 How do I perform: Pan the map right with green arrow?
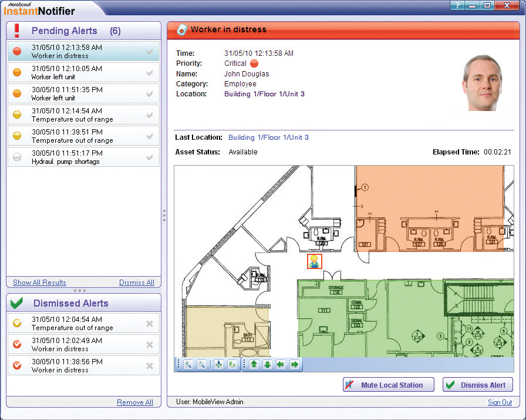pyautogui.click(x=294, y=365)
